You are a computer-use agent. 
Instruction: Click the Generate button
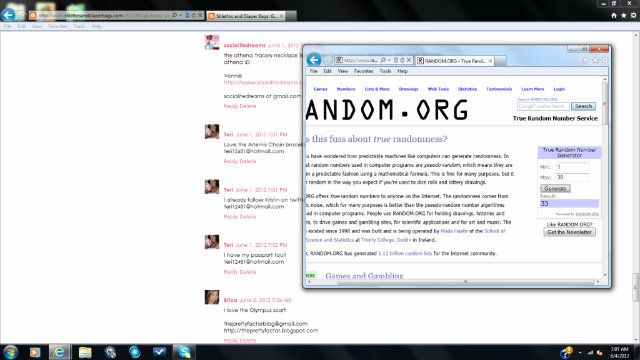click(x=555, y=188)
